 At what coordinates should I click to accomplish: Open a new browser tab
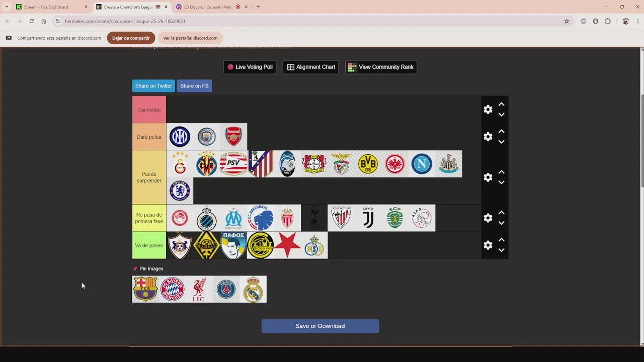tap(258, 7)
